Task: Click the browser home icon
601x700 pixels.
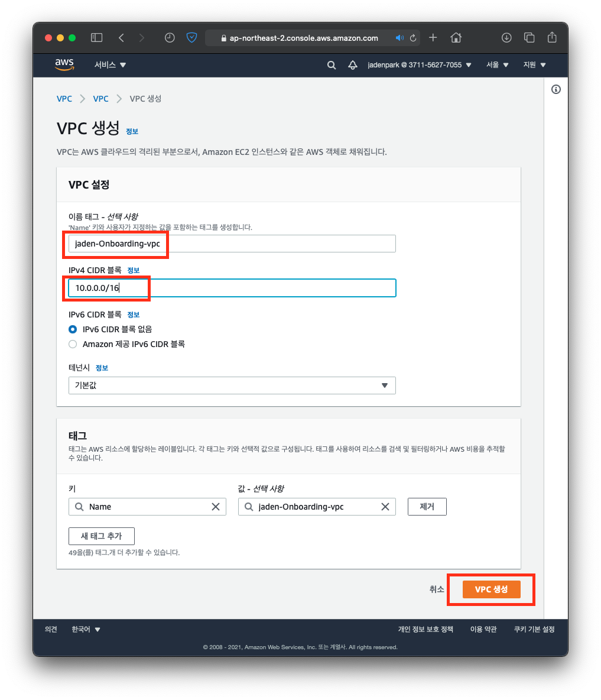Action: 456,37
